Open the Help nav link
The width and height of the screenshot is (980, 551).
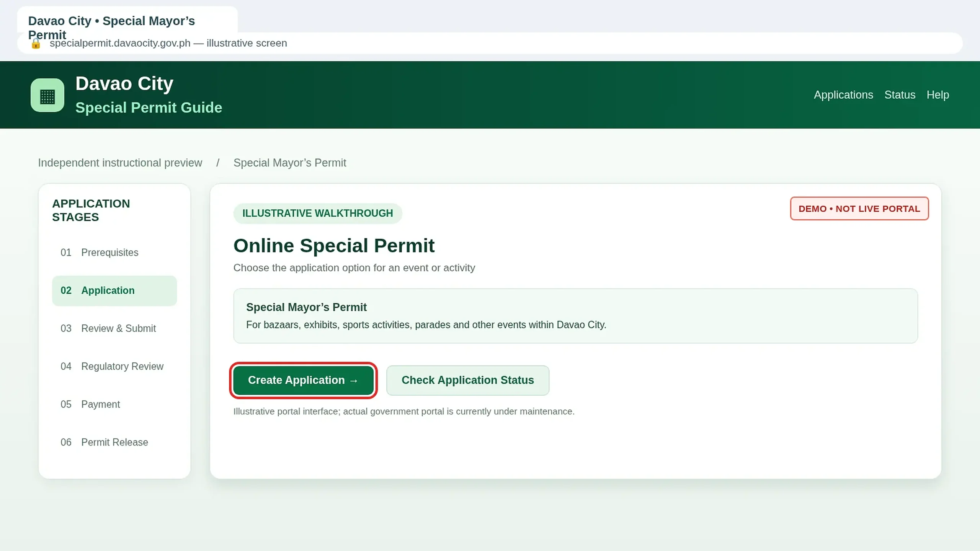pyautogui.click(x=938, y=95)
